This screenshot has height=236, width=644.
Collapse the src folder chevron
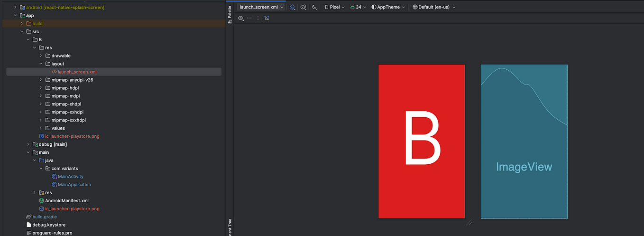(22, 31)
